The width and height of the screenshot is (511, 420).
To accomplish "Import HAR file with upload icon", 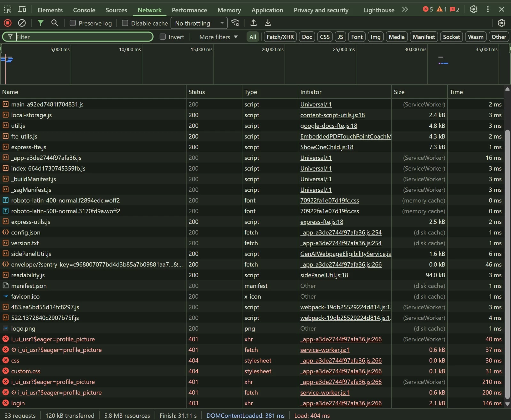I will point(254,23).
